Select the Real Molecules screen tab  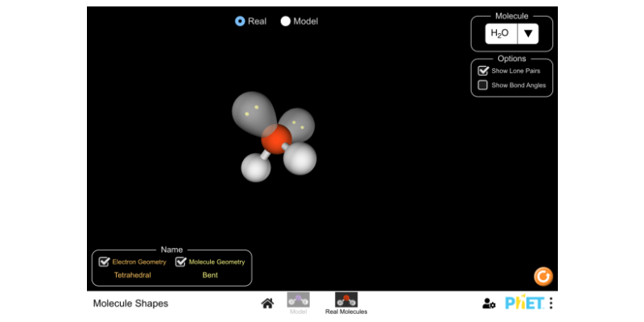pyautogui.click(x=346, y=302)
